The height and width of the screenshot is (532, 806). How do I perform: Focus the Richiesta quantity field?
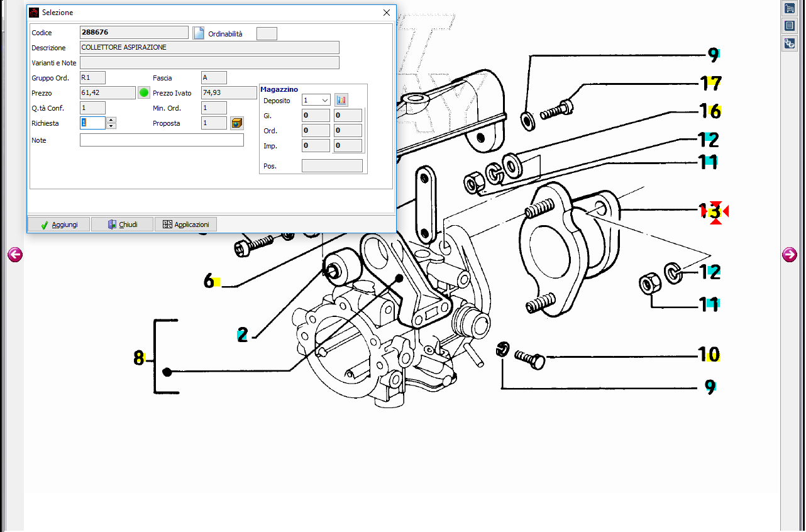coord(92,123)
